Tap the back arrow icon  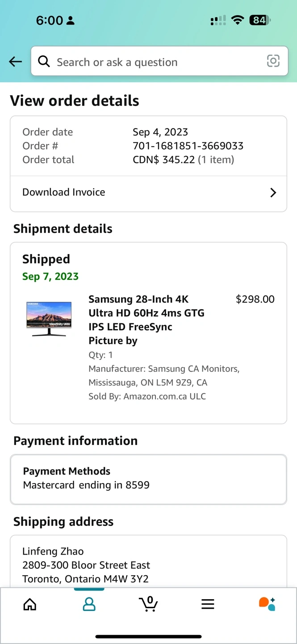pos(16,62)
